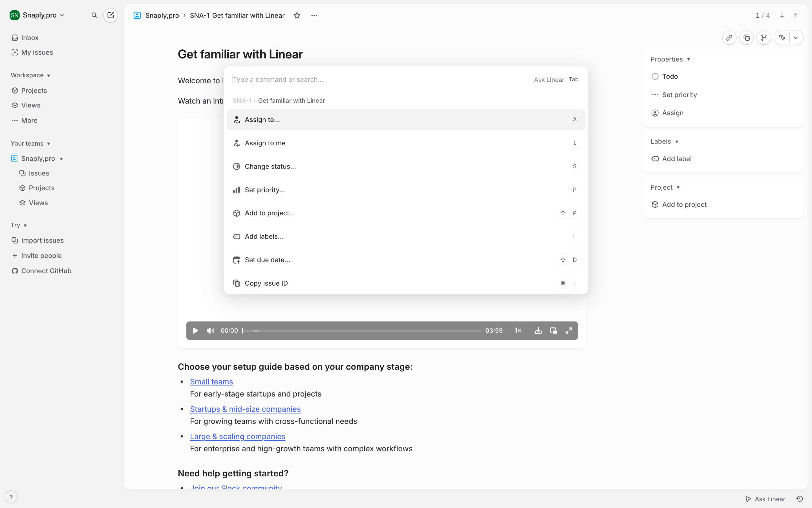
Task: Select Assign to me command
Action: pos(406,143)
